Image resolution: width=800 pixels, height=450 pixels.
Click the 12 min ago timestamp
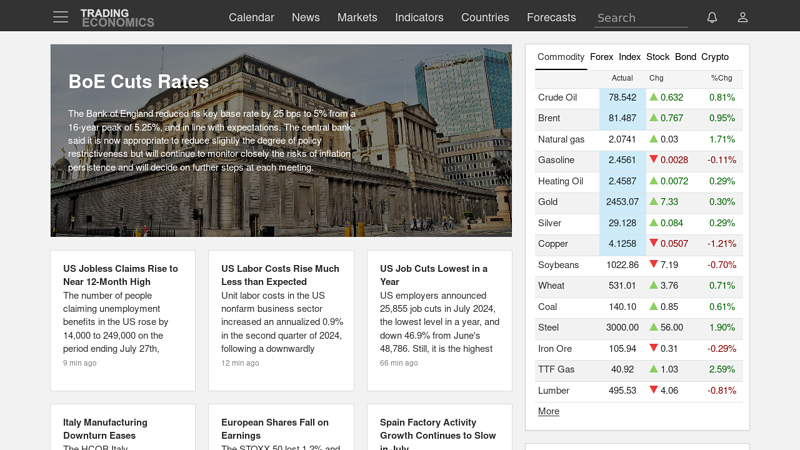[x=240, y=363]
